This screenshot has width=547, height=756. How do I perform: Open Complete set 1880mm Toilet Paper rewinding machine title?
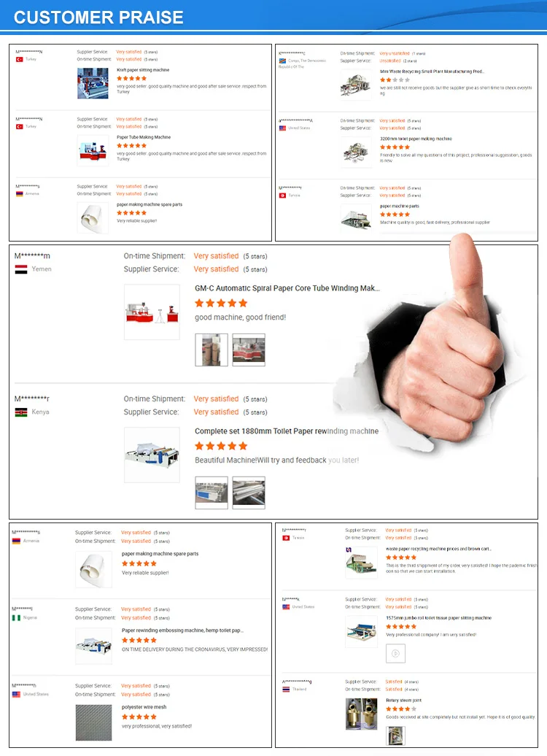[287, 431]
